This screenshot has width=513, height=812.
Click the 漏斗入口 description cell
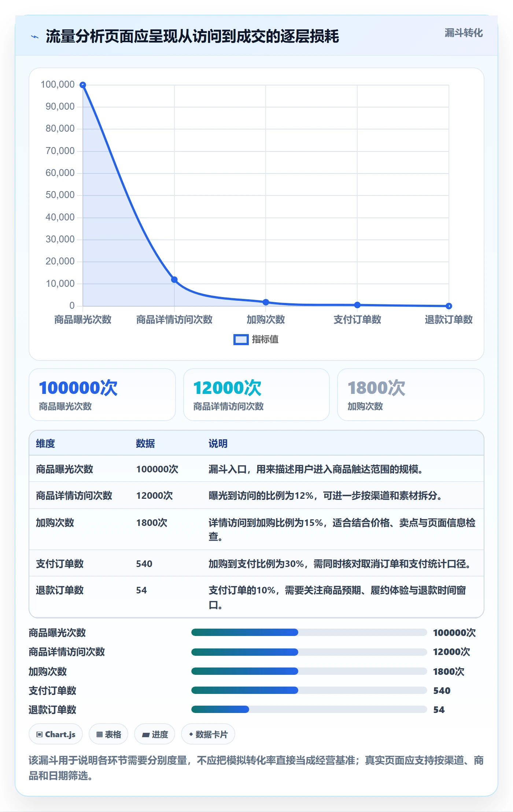[317, 469]
